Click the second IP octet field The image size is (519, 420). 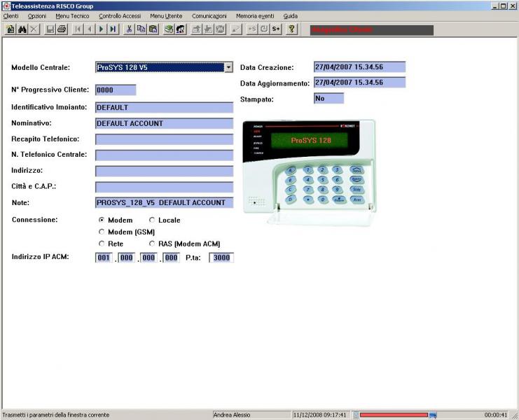(127, 258)
